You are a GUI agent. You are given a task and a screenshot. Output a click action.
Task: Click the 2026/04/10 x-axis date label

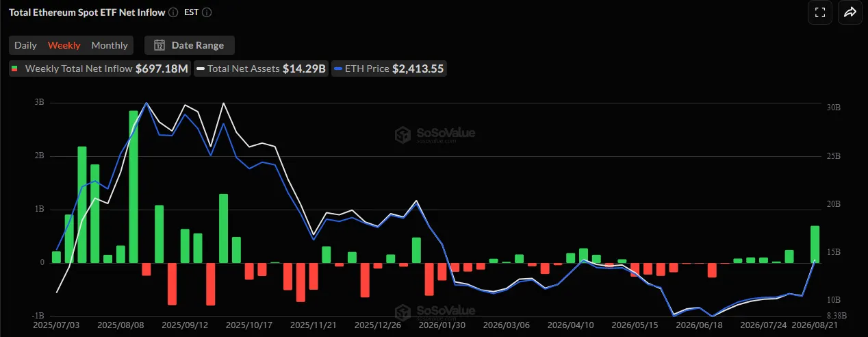570,326
